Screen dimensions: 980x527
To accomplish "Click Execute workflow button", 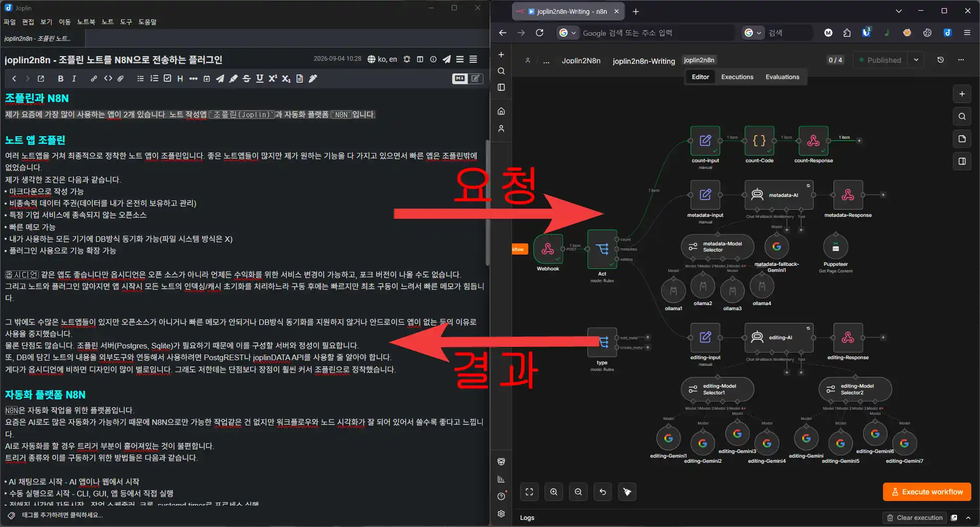I will tap(927, 492).
